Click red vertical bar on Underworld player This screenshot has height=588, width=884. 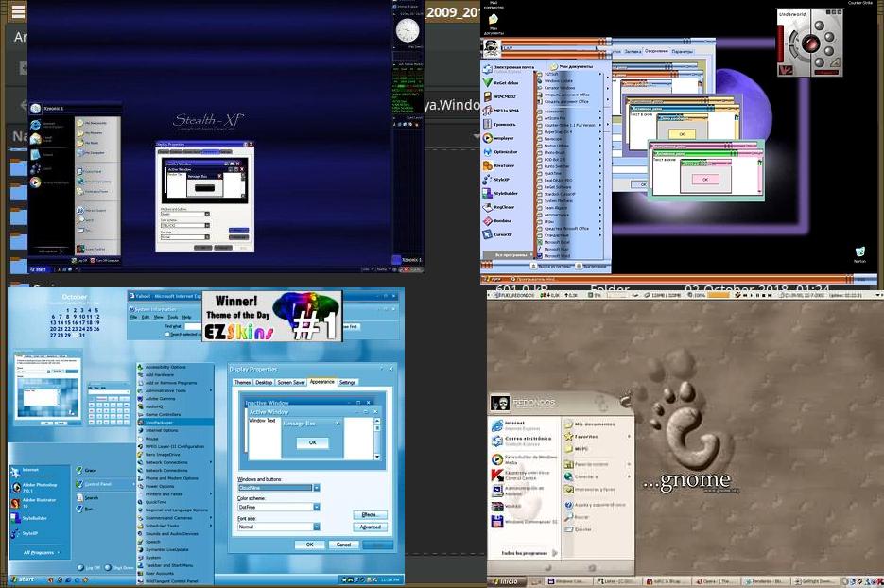[781, 44]
